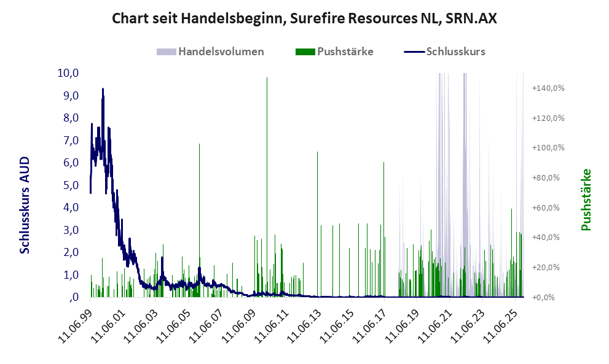This screenshot has width=609, height=364.
Task: Click the gray Handelsvolumen legend swatch
Action: pyautogui.click(x=167, y=52)
